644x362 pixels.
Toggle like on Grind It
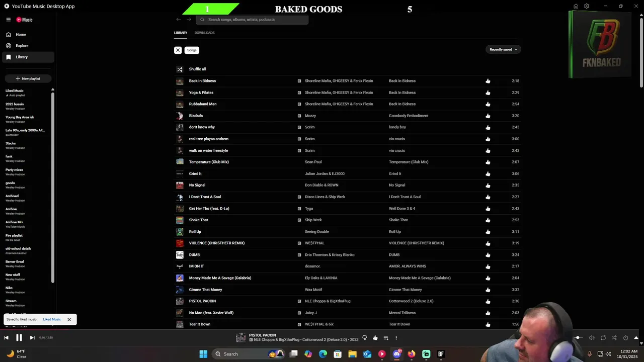coord(488,174)
